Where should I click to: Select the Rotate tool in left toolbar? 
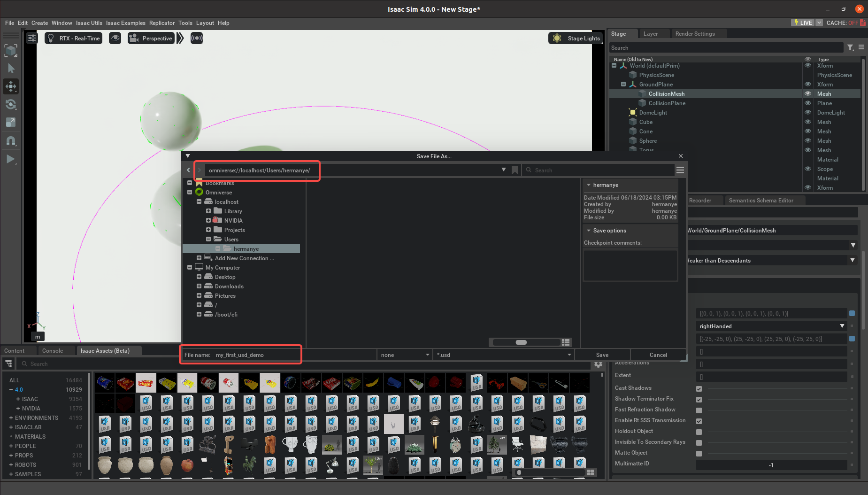click(x=11, y=104)
